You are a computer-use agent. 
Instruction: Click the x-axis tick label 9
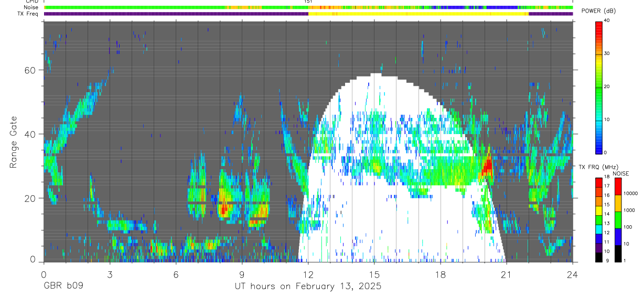242,274
